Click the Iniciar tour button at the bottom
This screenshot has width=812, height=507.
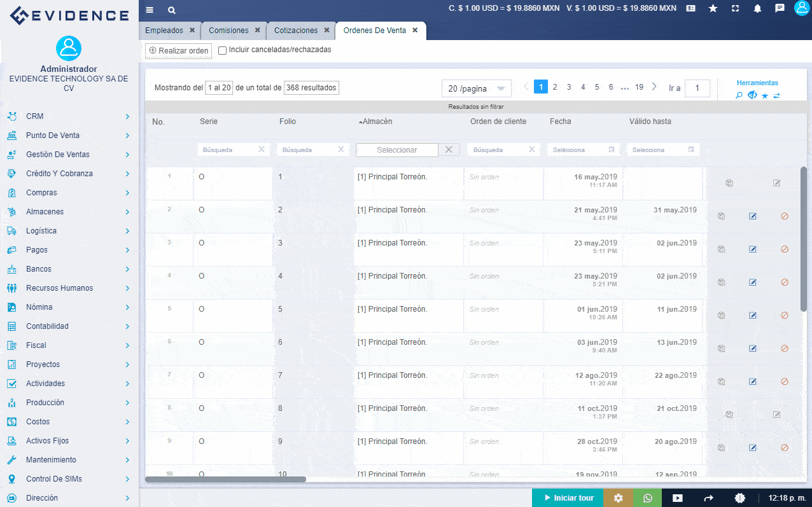pos(566,498)
